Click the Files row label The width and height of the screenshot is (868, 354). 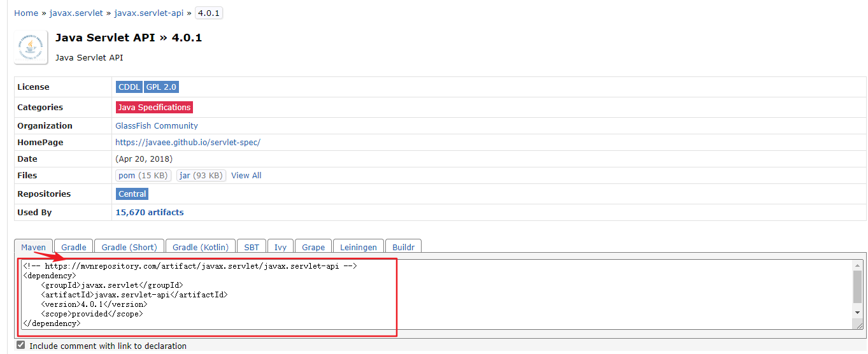[27, 176]
